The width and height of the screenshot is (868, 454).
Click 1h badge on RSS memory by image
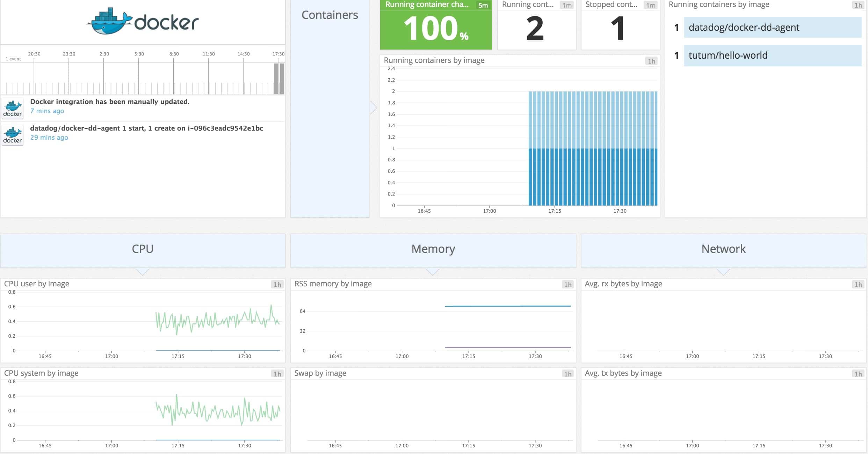(568, 285)
